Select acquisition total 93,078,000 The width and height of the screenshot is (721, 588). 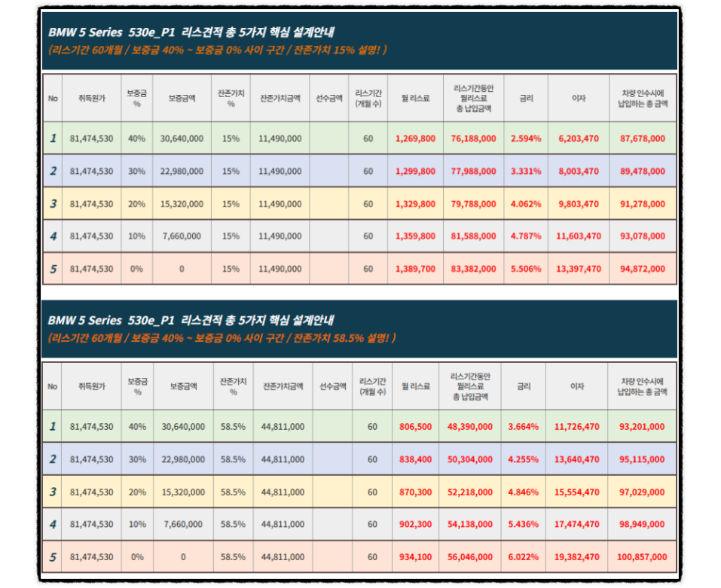click(643, 236)
